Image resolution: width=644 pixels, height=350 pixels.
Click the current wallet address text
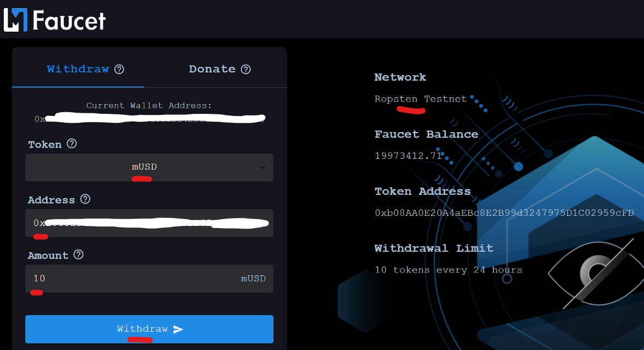[149, 119]
